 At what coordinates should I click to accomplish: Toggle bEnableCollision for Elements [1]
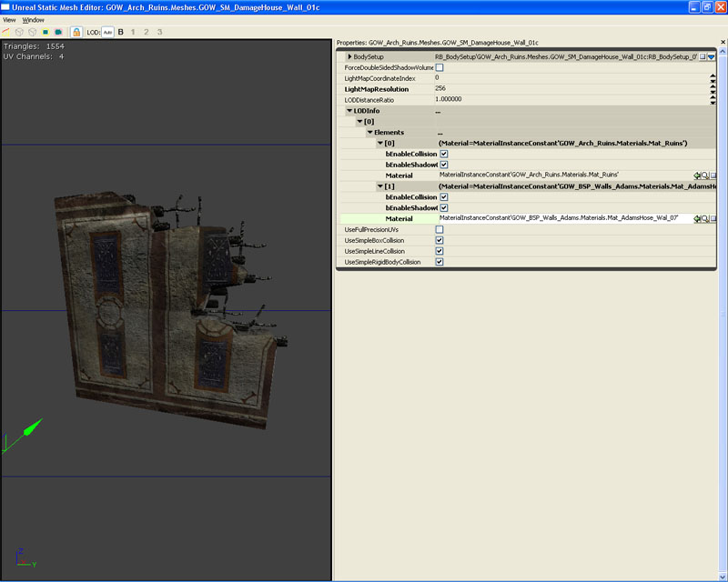(444, 197)
